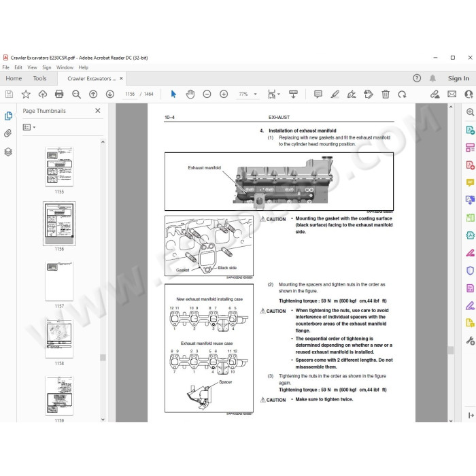Image resolution: width=476 pixels, height=476 pixels.
Task: Go to previous page arrow
Action: pos(93,94)
